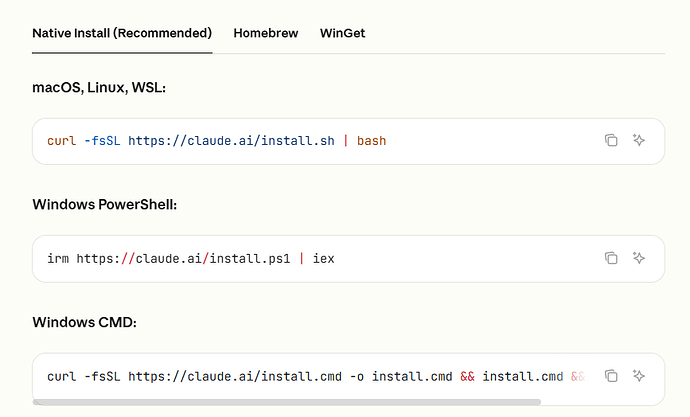Copy the macOS, Linux, WSL curl command
This screenshot has width=690, height=417.
click(x=611, y=140)
